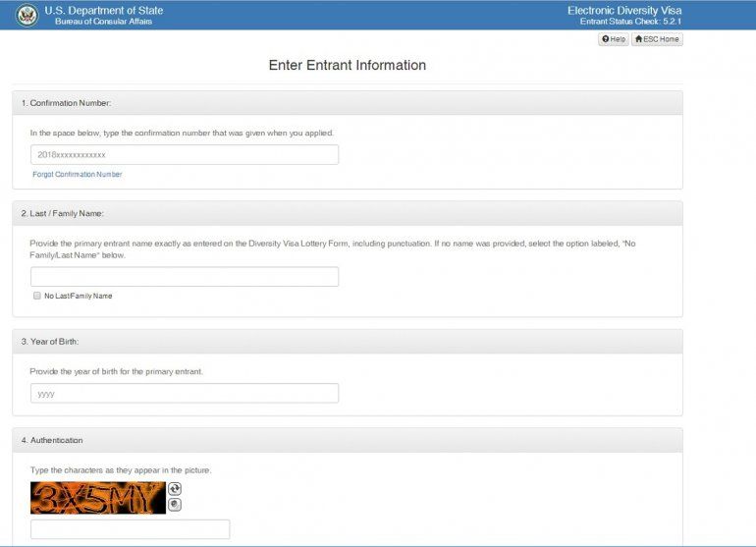Click the Enter Entrant Information heading
Screen dimensions: 756x547
[348, 65]
